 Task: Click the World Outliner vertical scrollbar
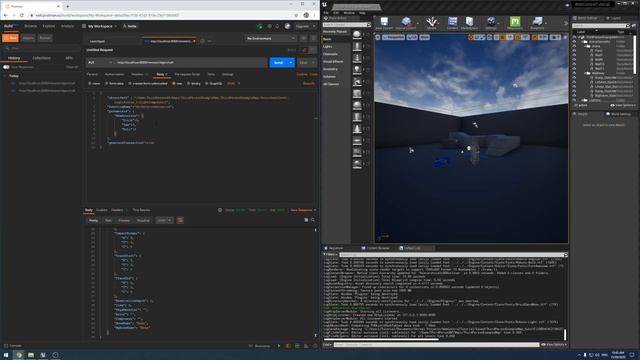[635, 54]
